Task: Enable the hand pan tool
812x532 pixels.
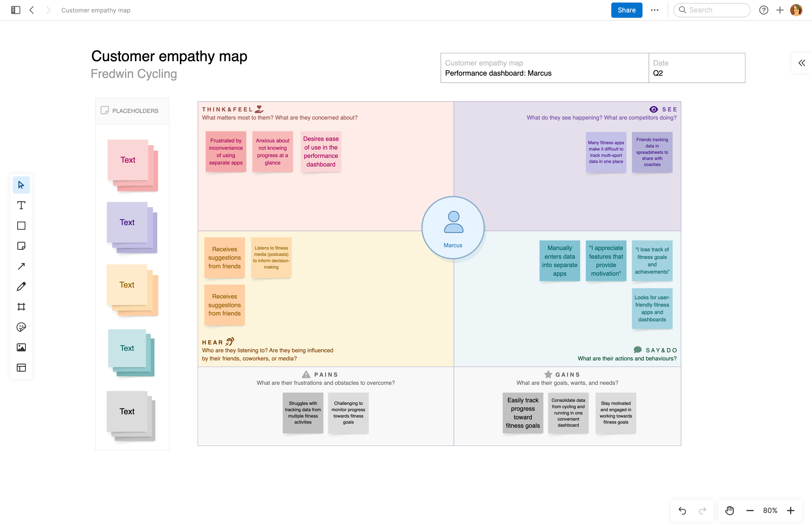Action: [x=730, y=510]
